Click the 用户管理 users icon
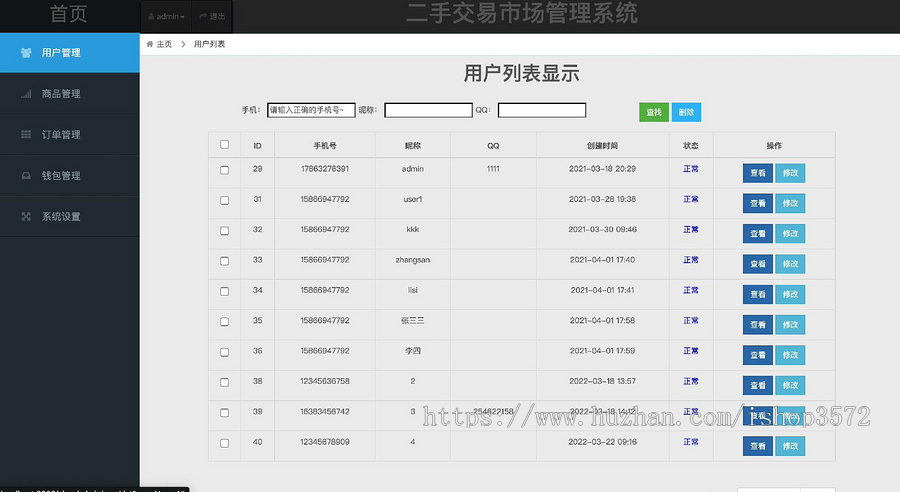The image size is (900, 492). tap(26, 53)
